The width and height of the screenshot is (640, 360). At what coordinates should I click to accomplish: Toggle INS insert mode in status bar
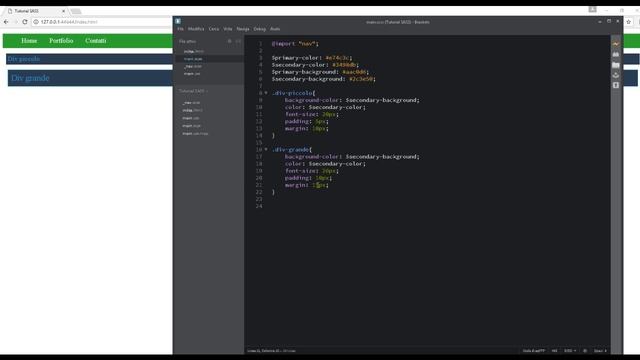coord(554,351)
